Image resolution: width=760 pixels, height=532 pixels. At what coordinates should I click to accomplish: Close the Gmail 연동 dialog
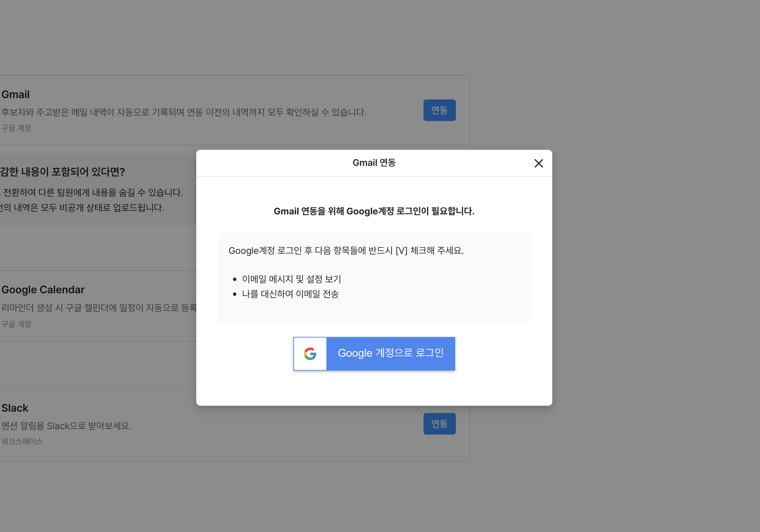538,163
